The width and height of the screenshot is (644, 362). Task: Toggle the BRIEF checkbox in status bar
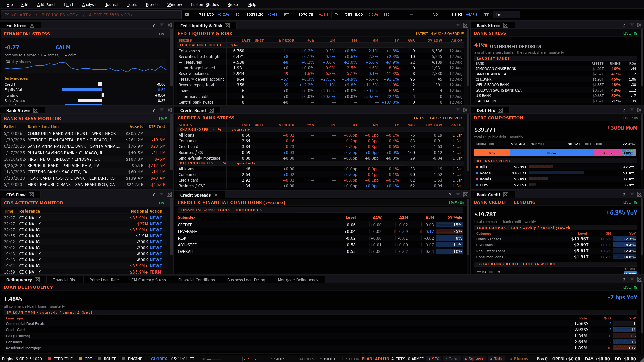pos(328,359)
